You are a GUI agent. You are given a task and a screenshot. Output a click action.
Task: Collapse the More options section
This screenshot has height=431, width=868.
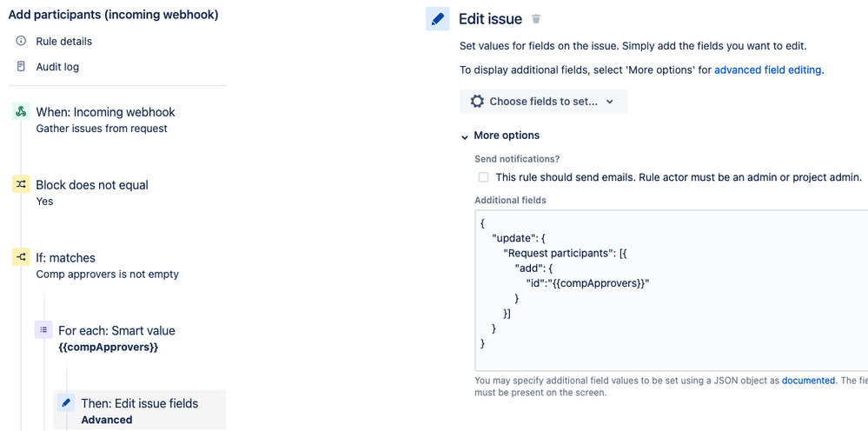pyautogui.click(x=500, y=136)
